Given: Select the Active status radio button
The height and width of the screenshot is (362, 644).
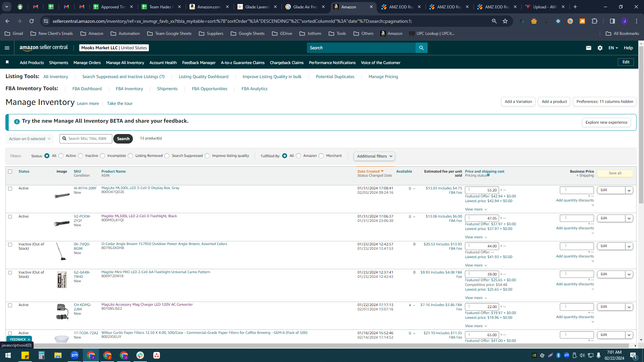Looking at the screenshot, I should [61, 156].
